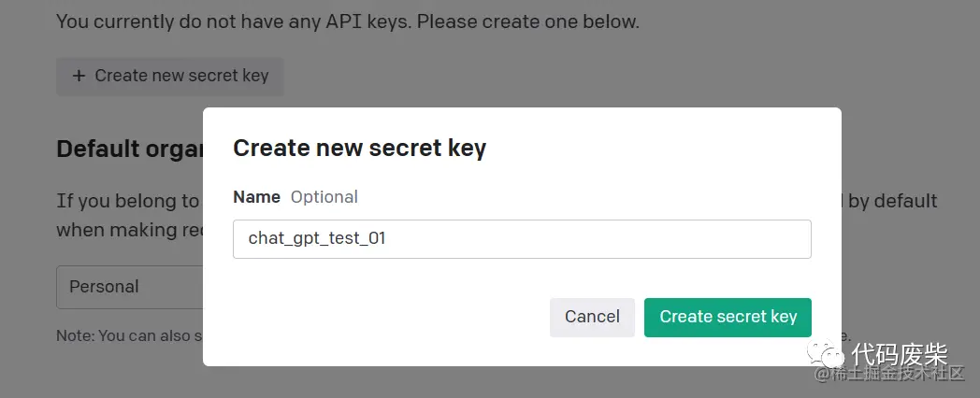Click the gray Optional hint text
This screenshot has width=980, height=398.
tap(324, 197)
